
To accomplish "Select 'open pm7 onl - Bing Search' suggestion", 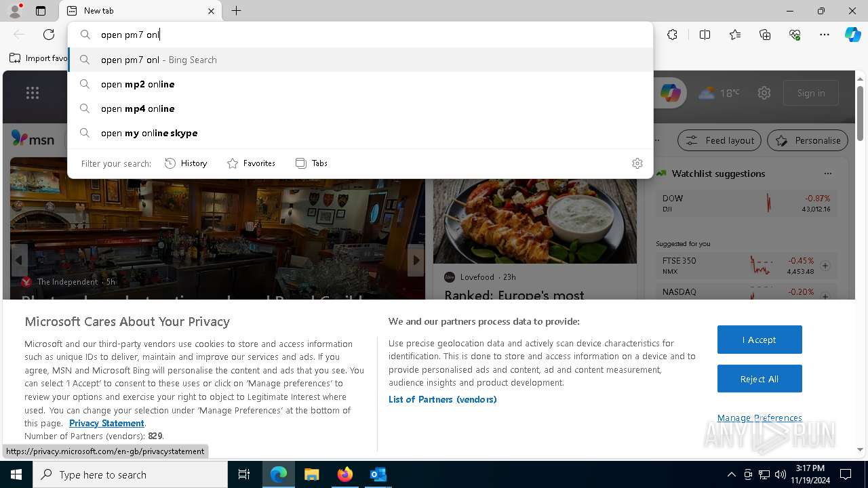I will (360, 60).
